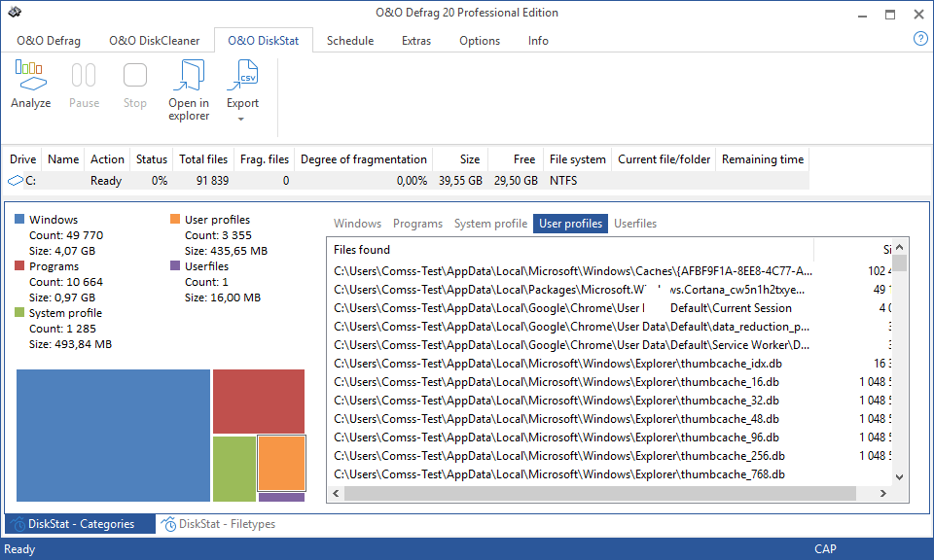Show the System profile files tab
Viewport: 934px width, 560px height.
point(490,224)
